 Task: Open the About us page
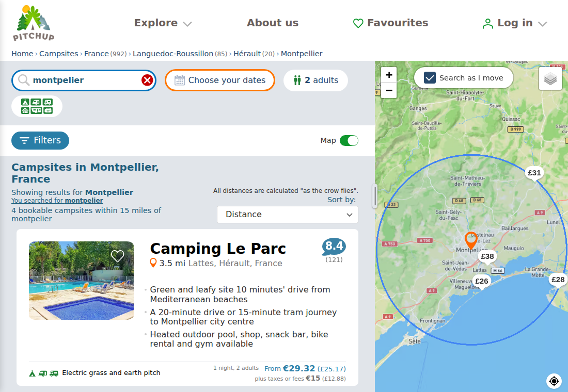click(273, 23)
